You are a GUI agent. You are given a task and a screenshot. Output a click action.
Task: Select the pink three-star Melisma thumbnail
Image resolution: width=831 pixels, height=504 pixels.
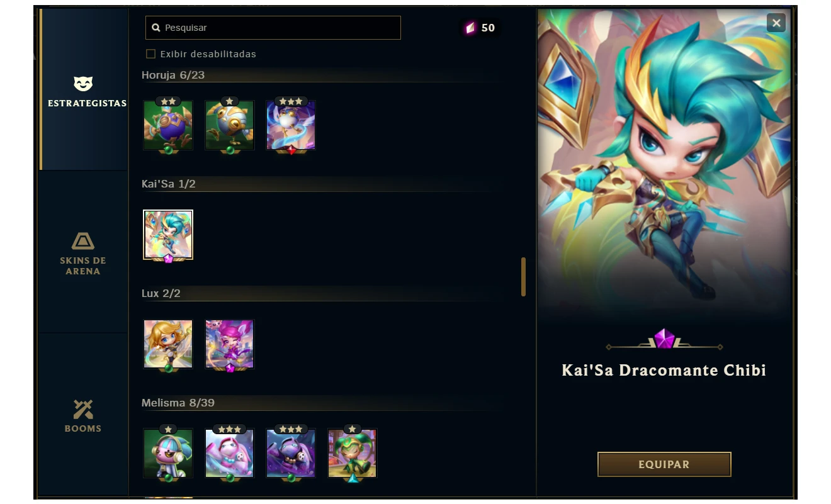pyautogui.click(x=230, y=454)
